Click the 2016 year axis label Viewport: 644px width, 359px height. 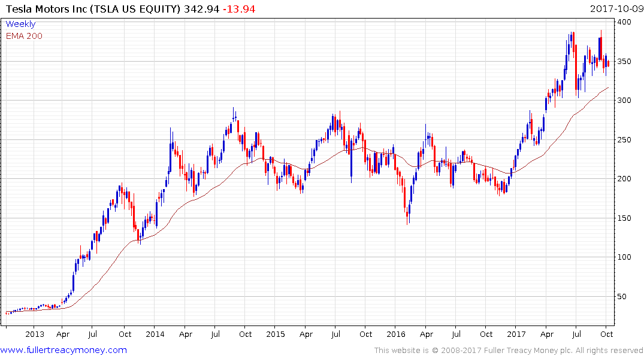(396, 334)
